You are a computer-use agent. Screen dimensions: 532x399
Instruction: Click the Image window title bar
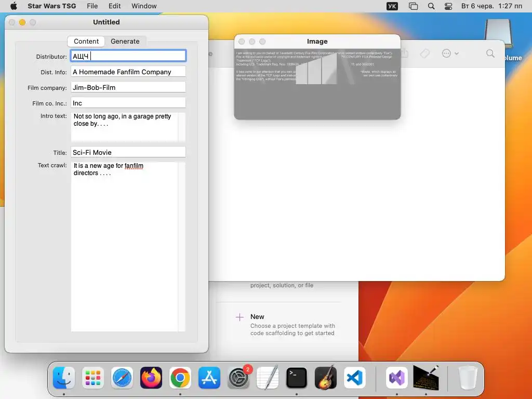(317, 42)
